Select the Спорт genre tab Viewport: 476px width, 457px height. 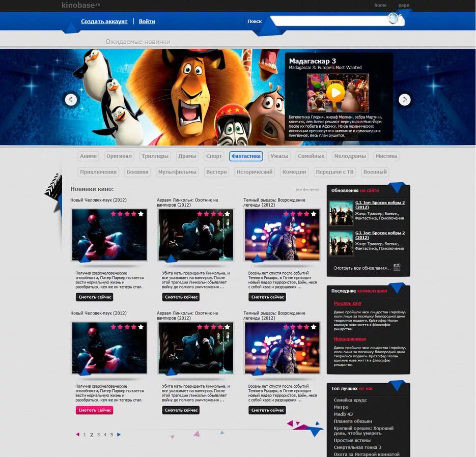point(214,156)
